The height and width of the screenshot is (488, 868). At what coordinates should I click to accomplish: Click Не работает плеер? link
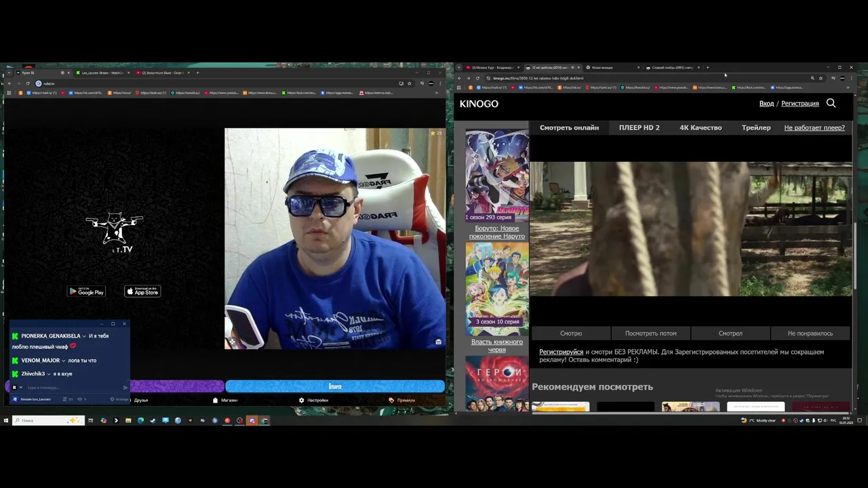pos(814,127)
